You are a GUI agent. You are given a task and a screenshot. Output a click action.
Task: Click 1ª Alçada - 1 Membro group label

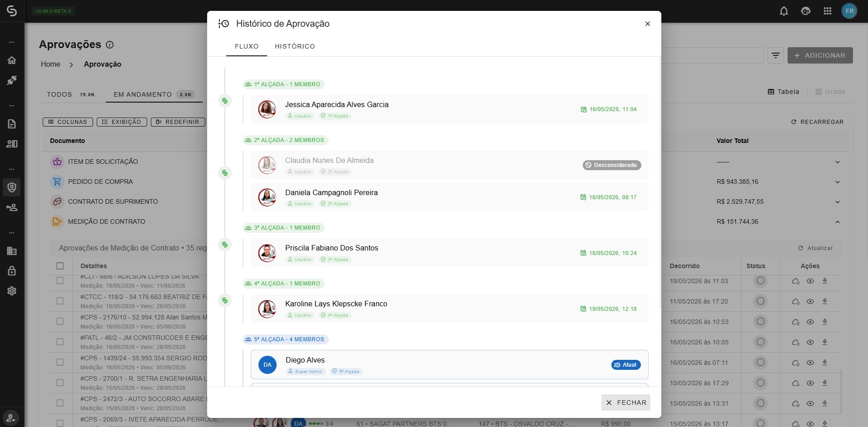pos(283,84)
